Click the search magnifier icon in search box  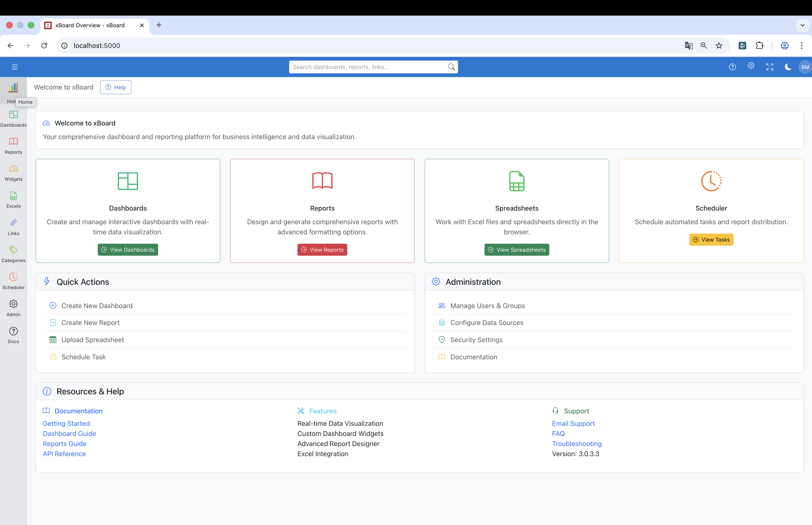(451, 67)
